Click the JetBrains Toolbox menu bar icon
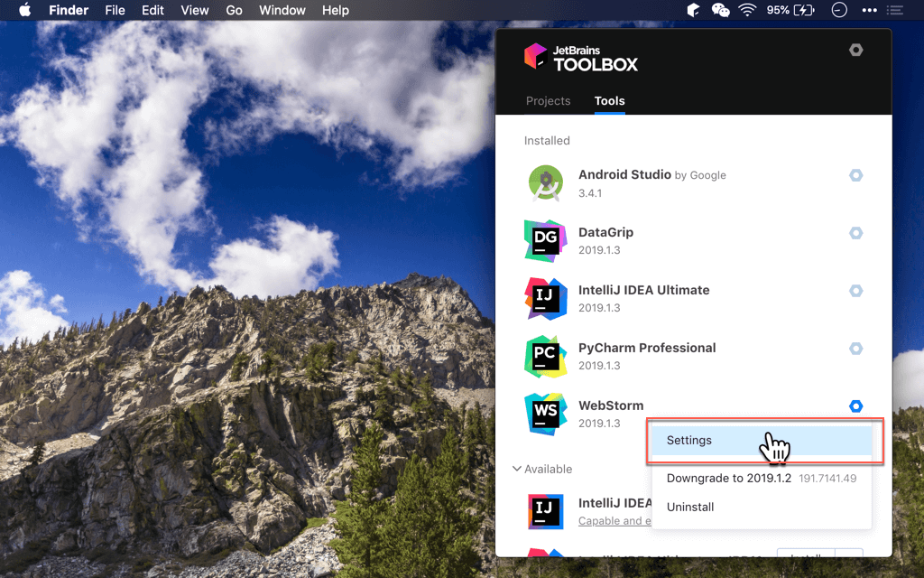The height and width of the screenshot is (578, 924). pos(693,11)
